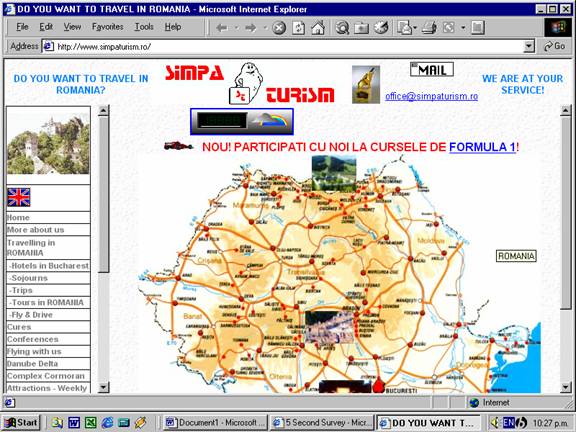576x432 pixels.
Task: Open the Trips link
Action: click(21, 290)
